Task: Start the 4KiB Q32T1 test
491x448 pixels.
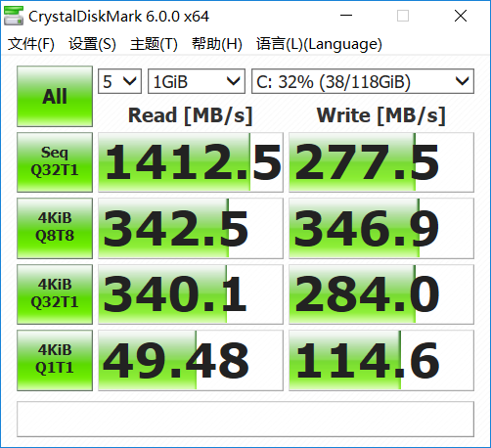Action: [x=55, y=294]
